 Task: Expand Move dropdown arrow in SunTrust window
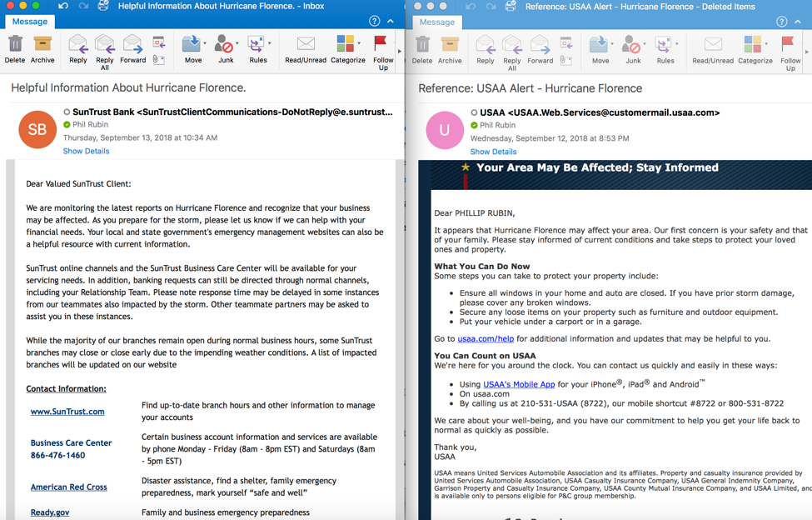(205, 43)
